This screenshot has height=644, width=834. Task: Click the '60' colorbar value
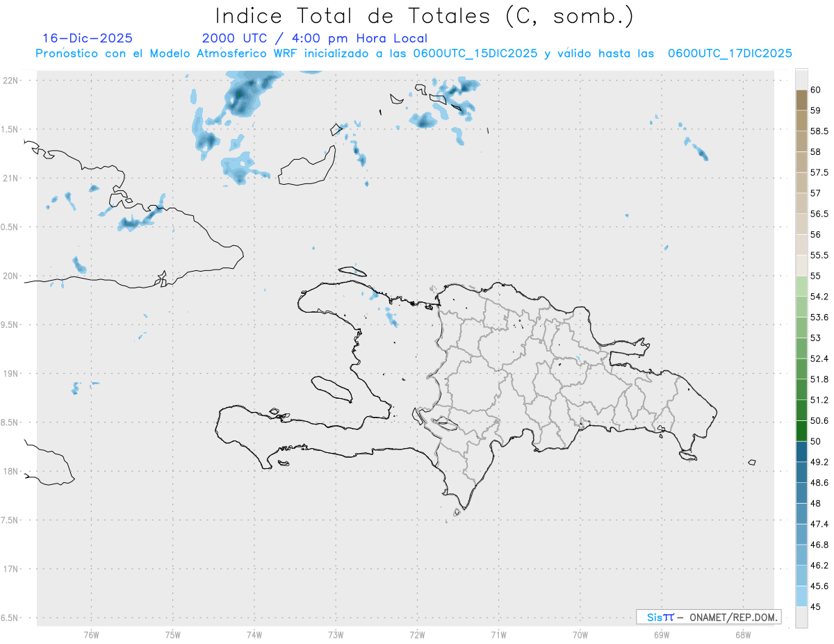point(816,90)
